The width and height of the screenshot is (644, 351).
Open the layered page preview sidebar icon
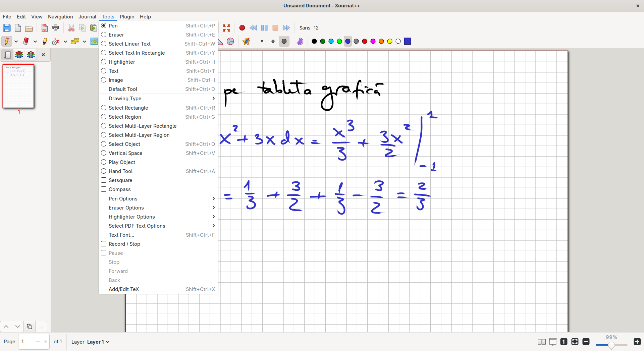[19, 55]
